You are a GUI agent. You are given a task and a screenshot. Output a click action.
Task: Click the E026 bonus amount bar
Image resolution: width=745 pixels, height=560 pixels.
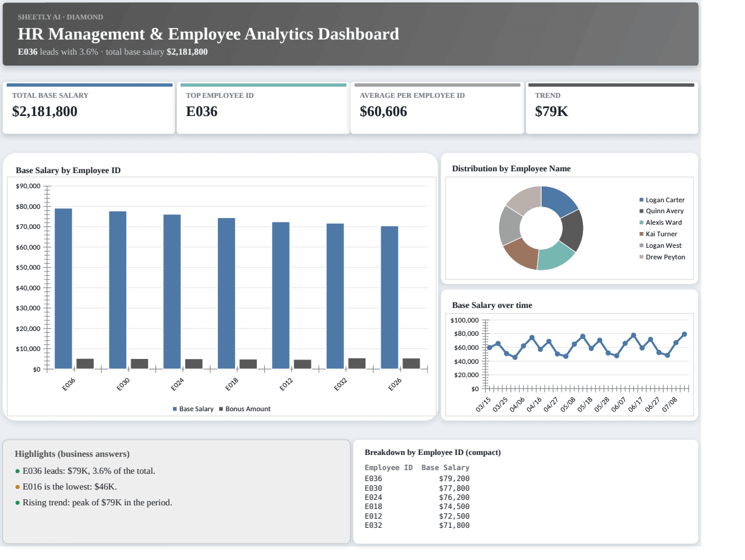point(411,363)
